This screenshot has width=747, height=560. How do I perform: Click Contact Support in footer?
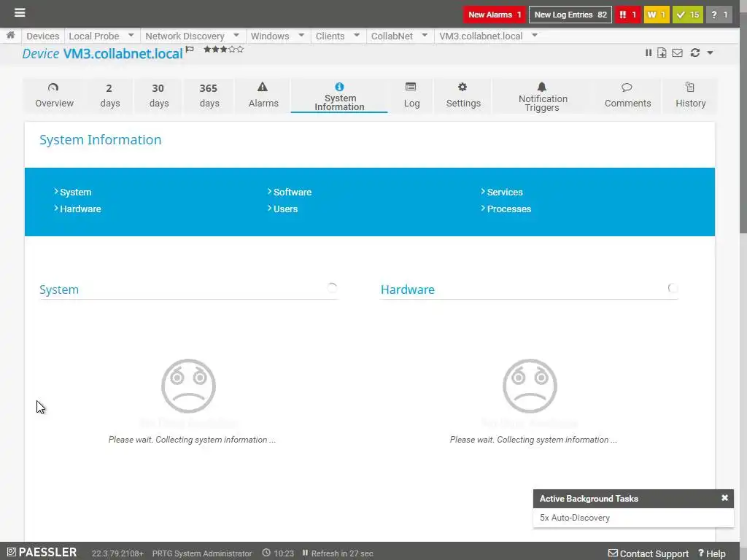[x=649, y=553]
